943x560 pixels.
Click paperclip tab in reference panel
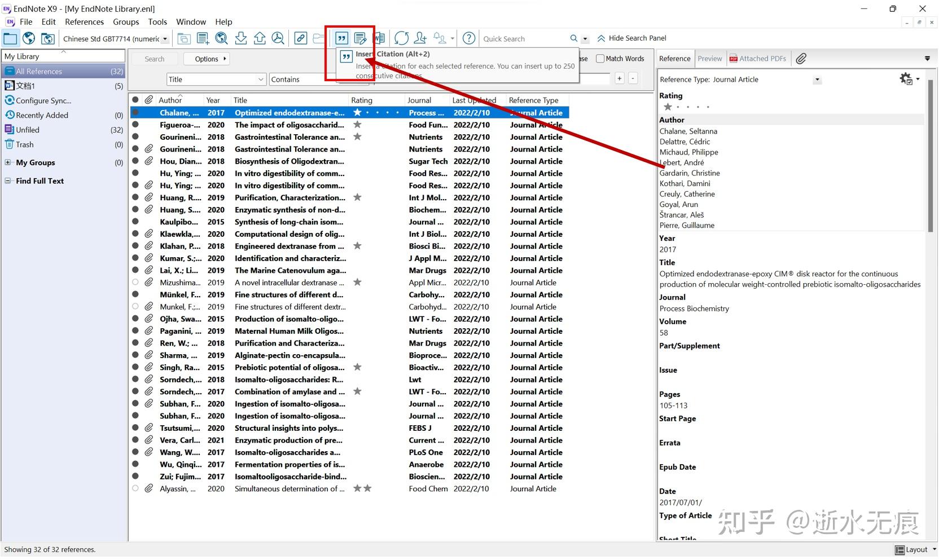[x=801, y=58]
